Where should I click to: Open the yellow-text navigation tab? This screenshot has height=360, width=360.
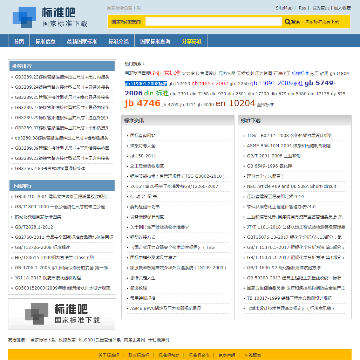pyautogui.click(x=192, y=42)
